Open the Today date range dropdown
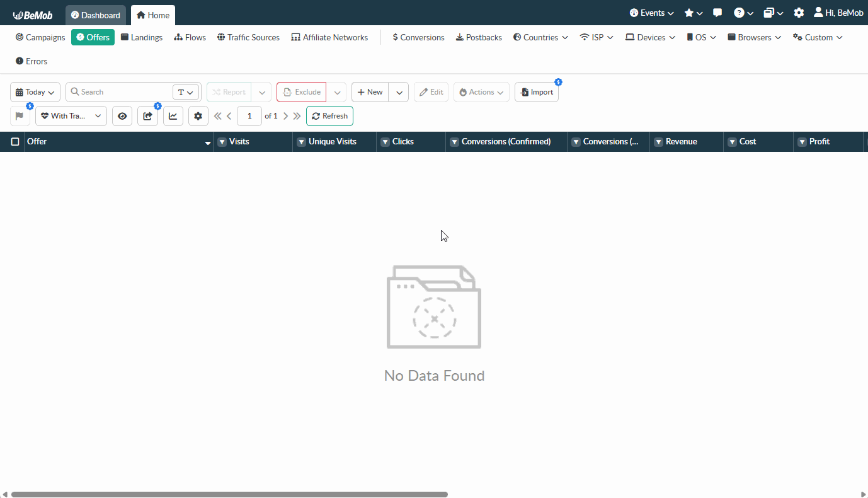 pos(35,92)
